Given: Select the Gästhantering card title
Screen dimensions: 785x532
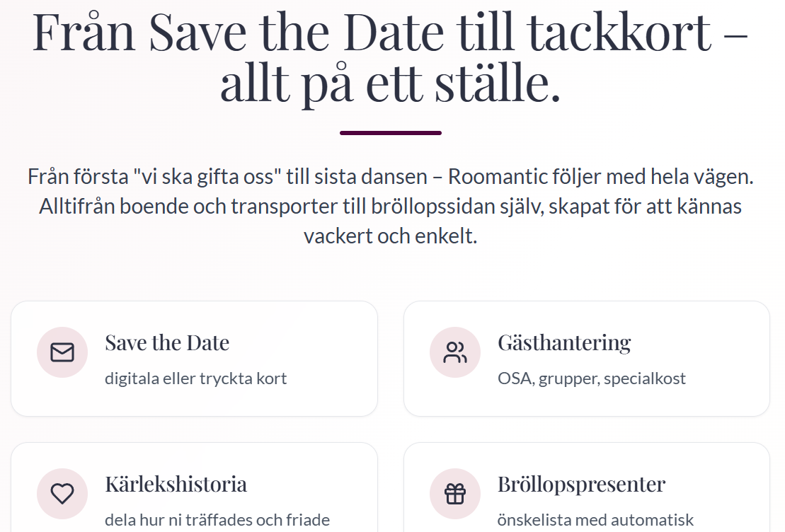Looking at the screenshot, I should click(x=564, y=343).
